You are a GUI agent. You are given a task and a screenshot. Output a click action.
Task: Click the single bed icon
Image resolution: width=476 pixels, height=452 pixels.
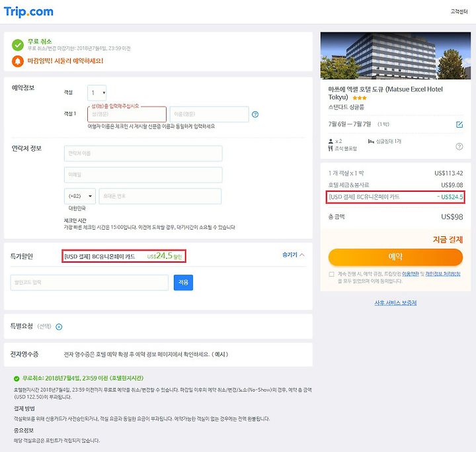tap(371, 142)
